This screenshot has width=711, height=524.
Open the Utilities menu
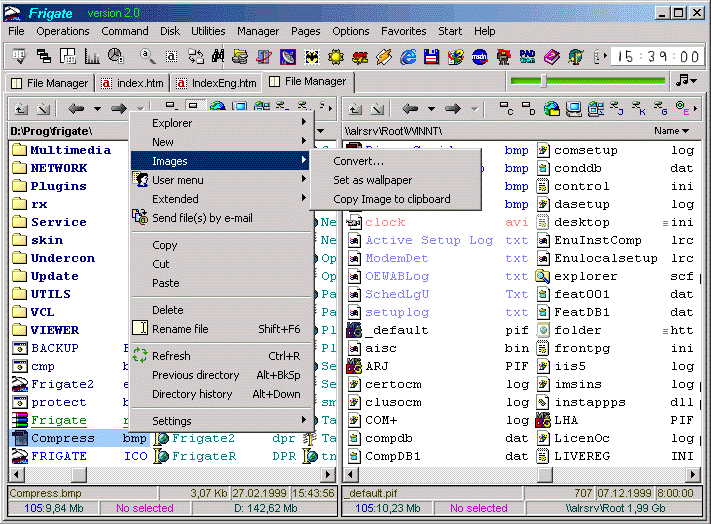(208, 31)
